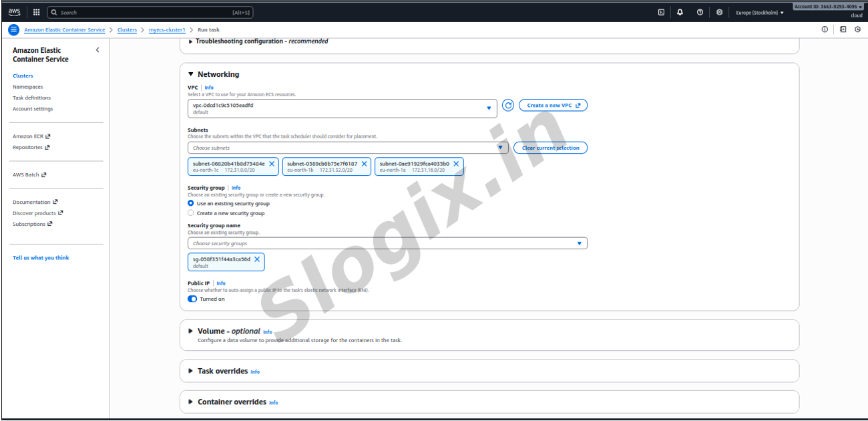Open Namespaces in the sidebar
Viewport: 868px width, 421px height.
[27, 87]
